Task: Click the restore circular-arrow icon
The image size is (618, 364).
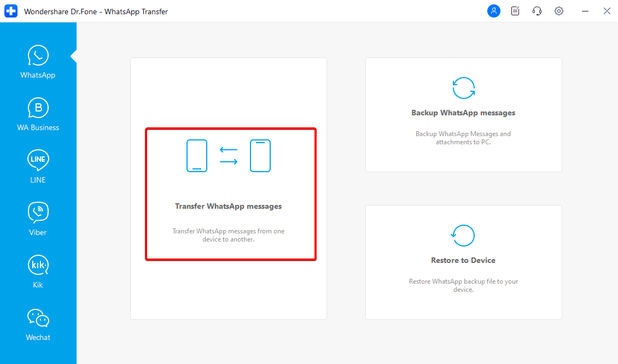Action: point(463,236)
